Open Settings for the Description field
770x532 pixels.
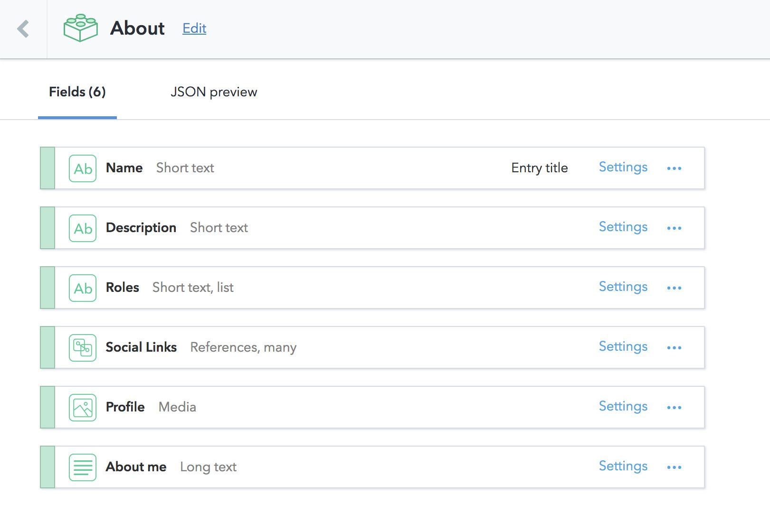[x=623, y=227]
